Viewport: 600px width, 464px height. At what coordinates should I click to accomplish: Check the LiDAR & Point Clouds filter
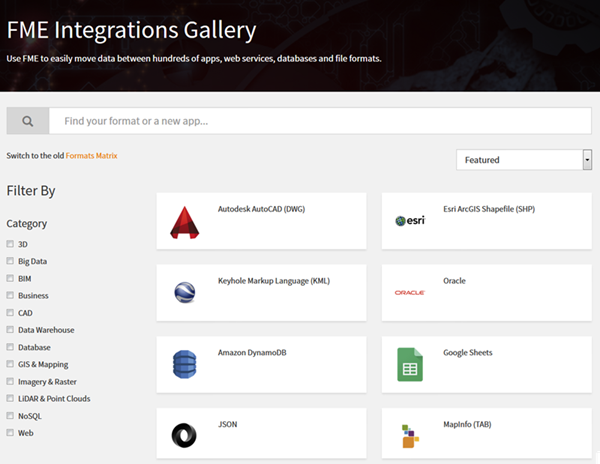coord(10,398)
